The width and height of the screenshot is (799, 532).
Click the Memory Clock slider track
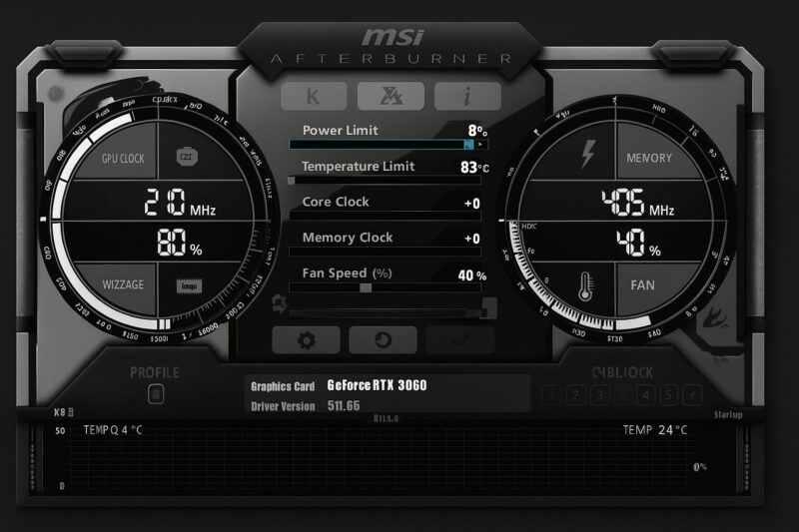click(x=385, y=252)
